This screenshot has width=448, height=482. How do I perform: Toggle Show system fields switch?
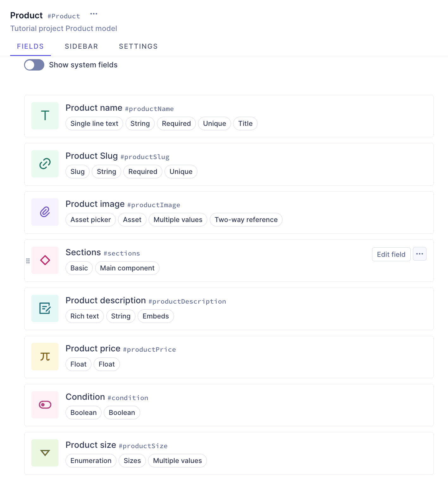pos(34,65)
